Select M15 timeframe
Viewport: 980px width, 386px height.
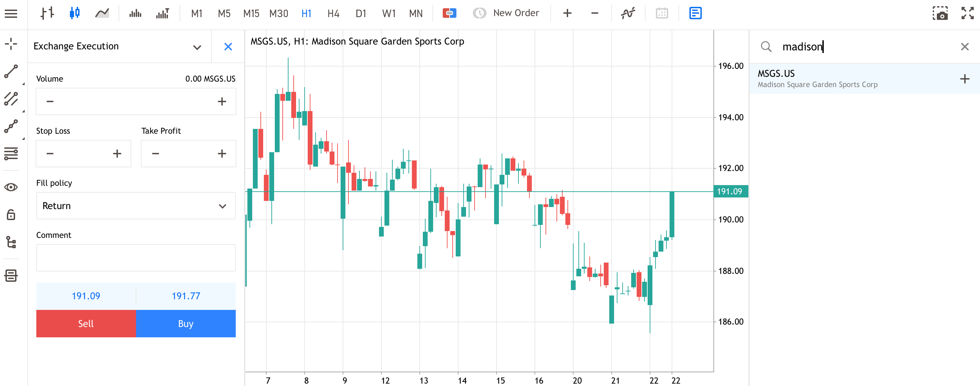click(251, 14)
